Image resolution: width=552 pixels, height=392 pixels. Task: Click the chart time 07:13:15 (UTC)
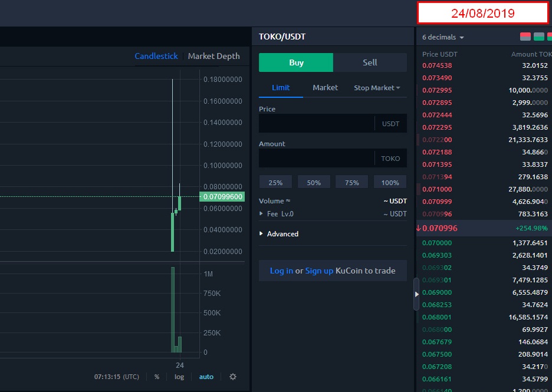[117, 377]
